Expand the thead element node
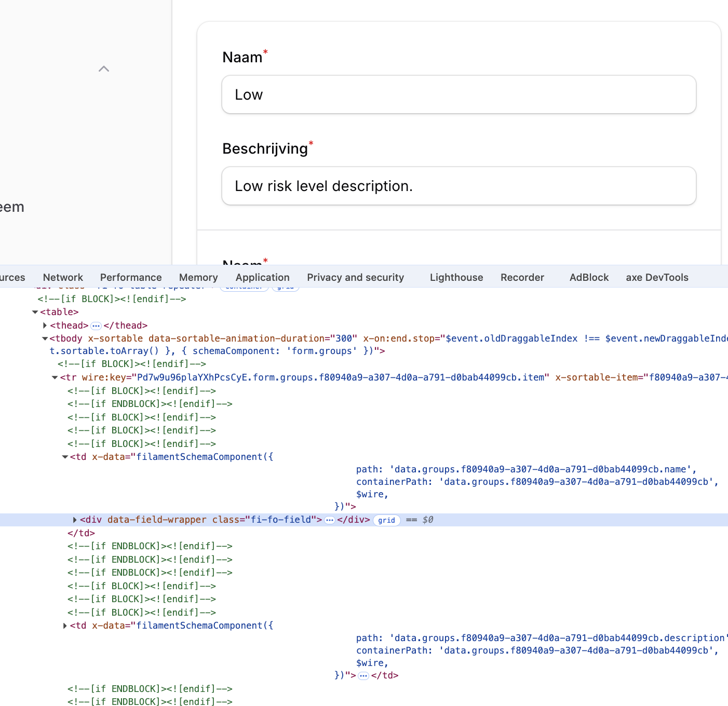Image resolution: width=728 pixels, height=706 pixels. point(45,325)
